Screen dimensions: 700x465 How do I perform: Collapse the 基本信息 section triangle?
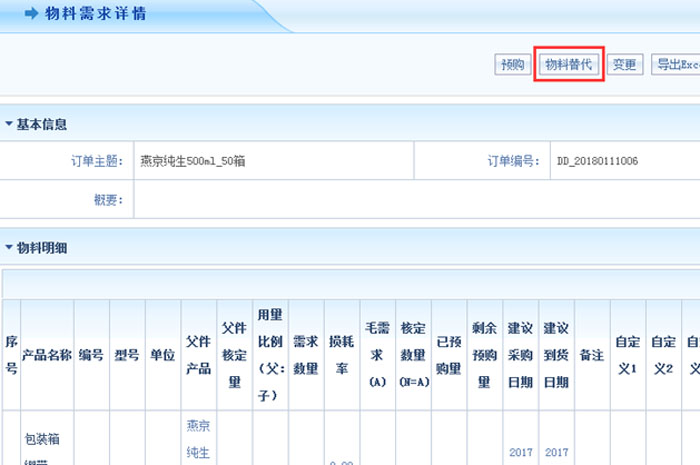(9, 125)
